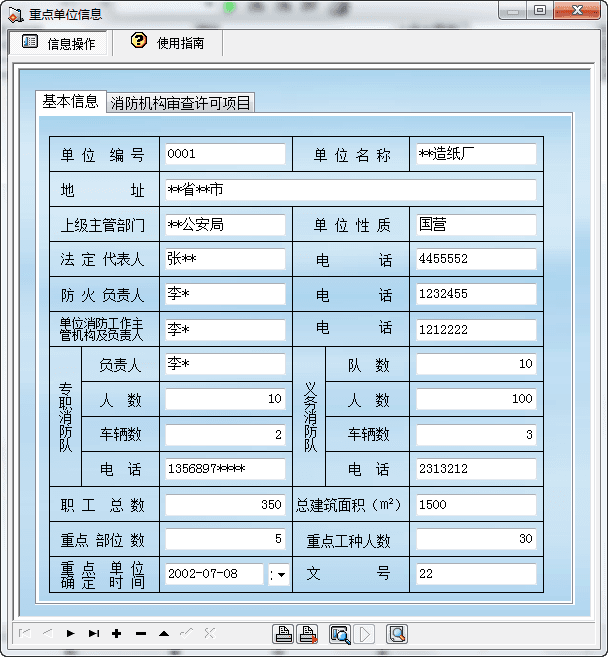Click the second printer icon
Image resolution: width=608 pixels, height=657 pixels.
click(x=308, y=633)
